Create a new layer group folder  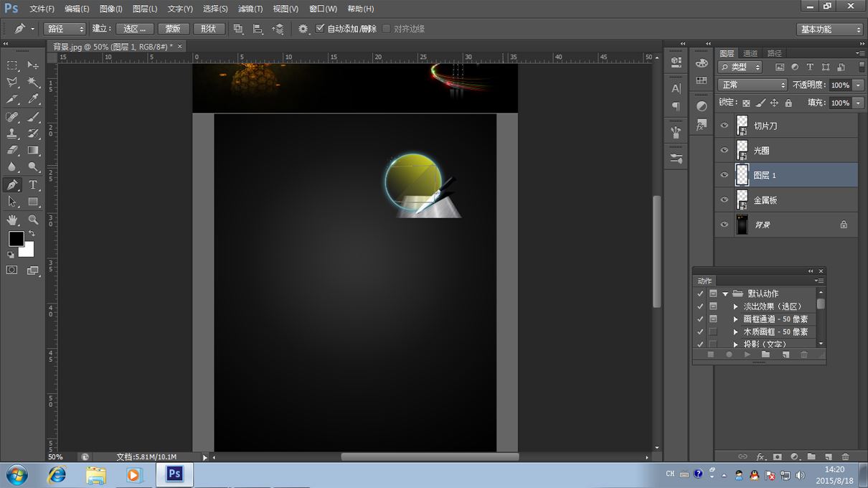811,456
